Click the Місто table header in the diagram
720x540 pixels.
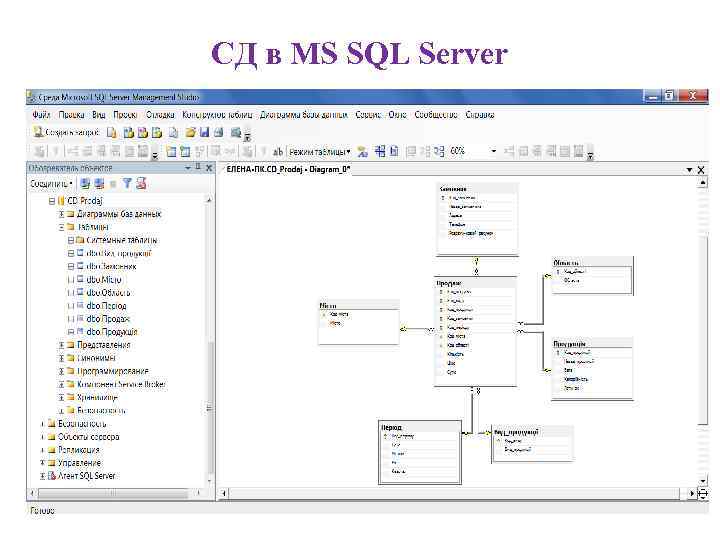(x=359, y=305)
